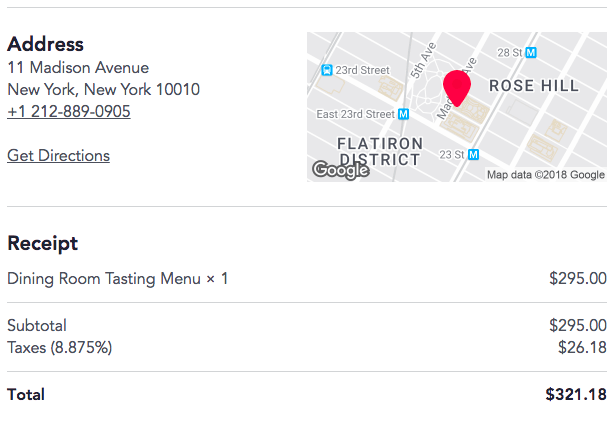Click the Subtotal amount $295.00
The image size is (615, 424).
pyautogui.click(x=578, y=326)
